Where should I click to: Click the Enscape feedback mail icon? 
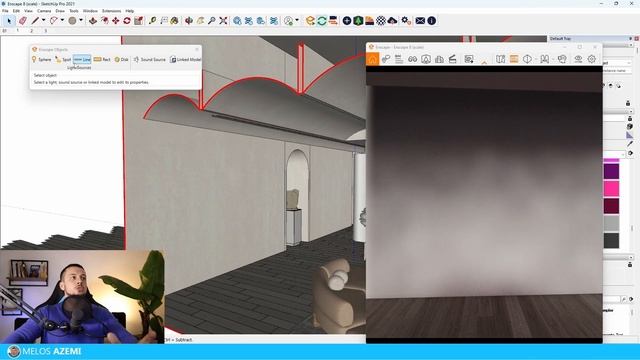(420, 20)
